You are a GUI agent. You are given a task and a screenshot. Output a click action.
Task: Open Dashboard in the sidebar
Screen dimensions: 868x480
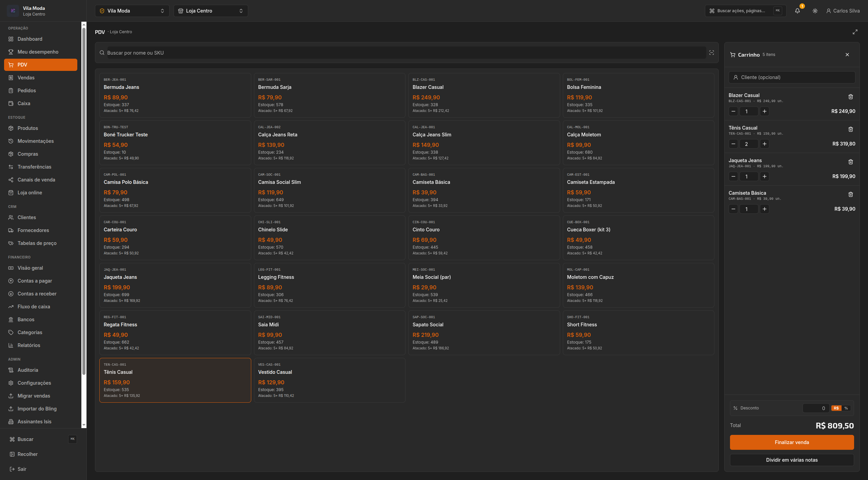(41, 39)
